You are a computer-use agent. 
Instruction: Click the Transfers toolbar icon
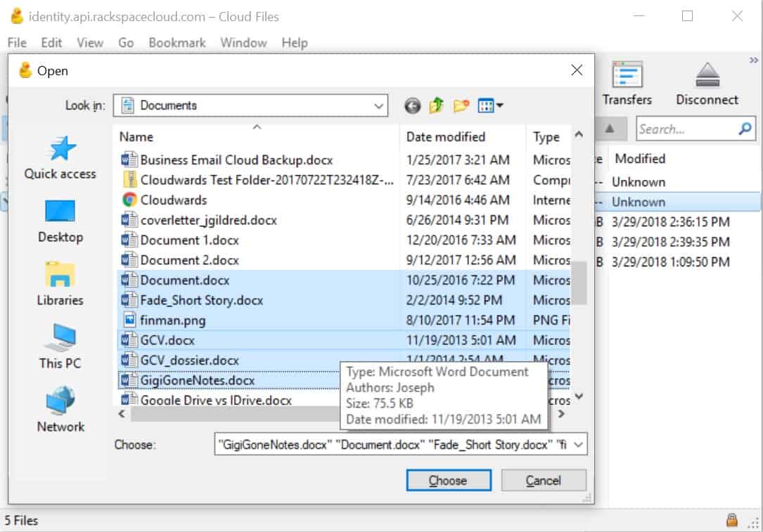pyautogui.click(x=627, y=84)
